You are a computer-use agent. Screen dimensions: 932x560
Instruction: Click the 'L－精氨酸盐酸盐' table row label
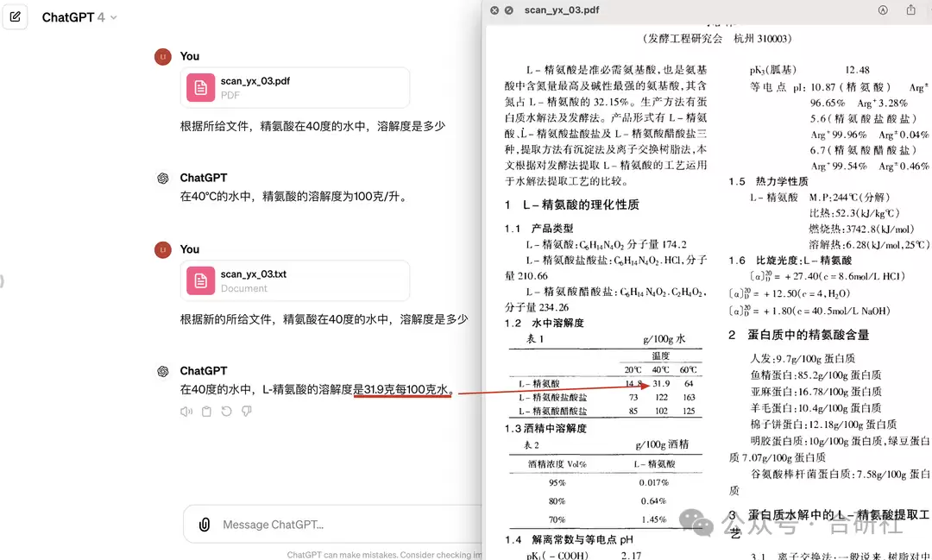(x=553, y=397)
